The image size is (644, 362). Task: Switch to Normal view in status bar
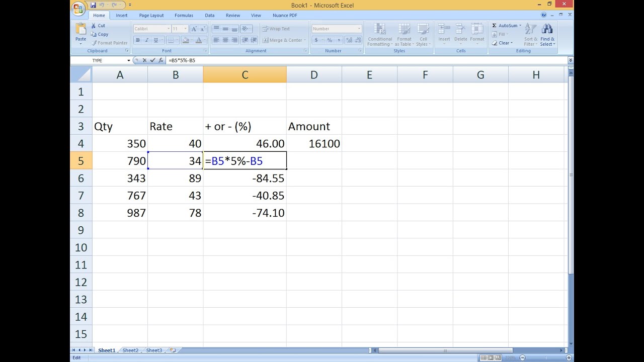(x=484, y=358)
